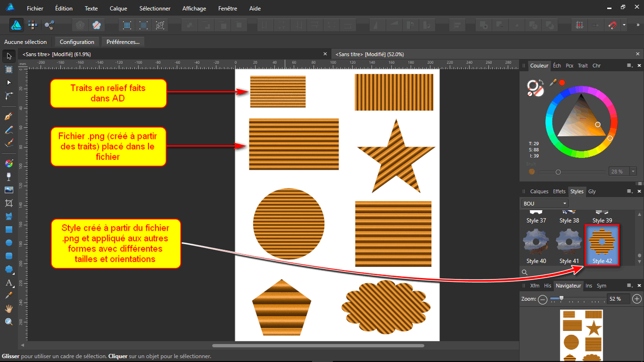Switch to the Effets tab
Image resolution: width=644 pixels, height=362 pixels.
(559, 192)
